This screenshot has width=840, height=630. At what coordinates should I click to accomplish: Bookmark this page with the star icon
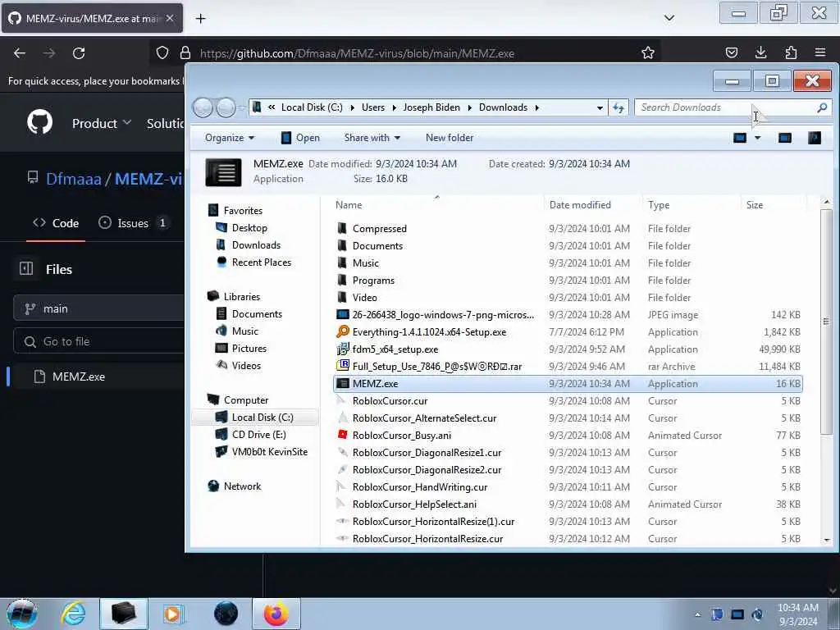coord(648,52)
